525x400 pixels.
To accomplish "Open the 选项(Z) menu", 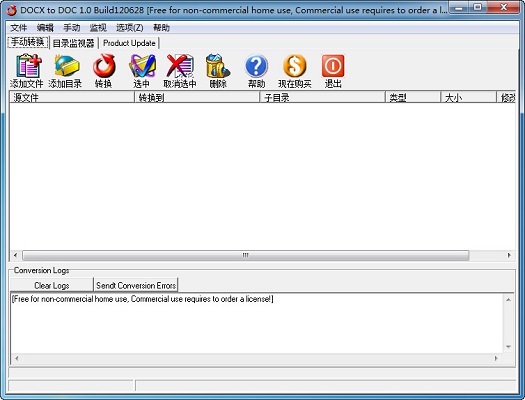I will coord(130,28).
